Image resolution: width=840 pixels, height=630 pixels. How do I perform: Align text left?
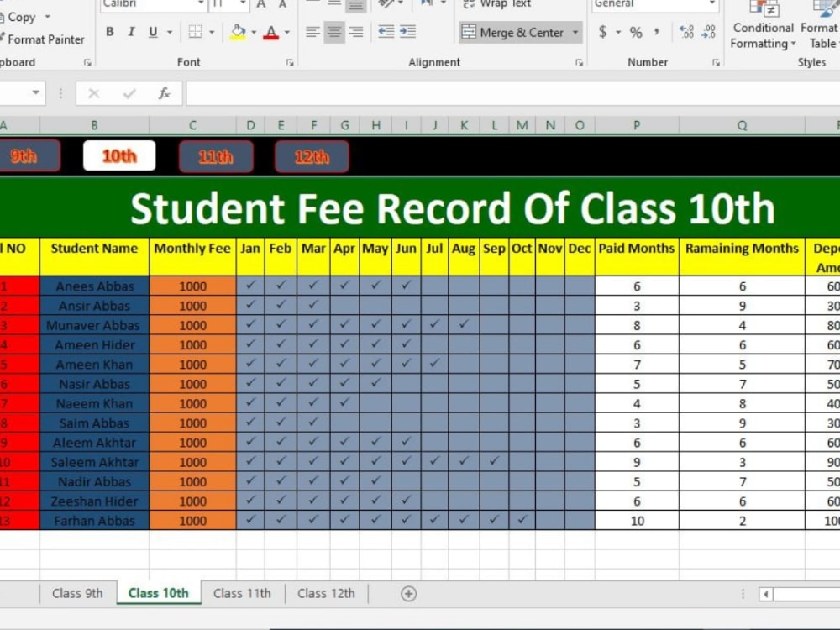click(312, 32)
